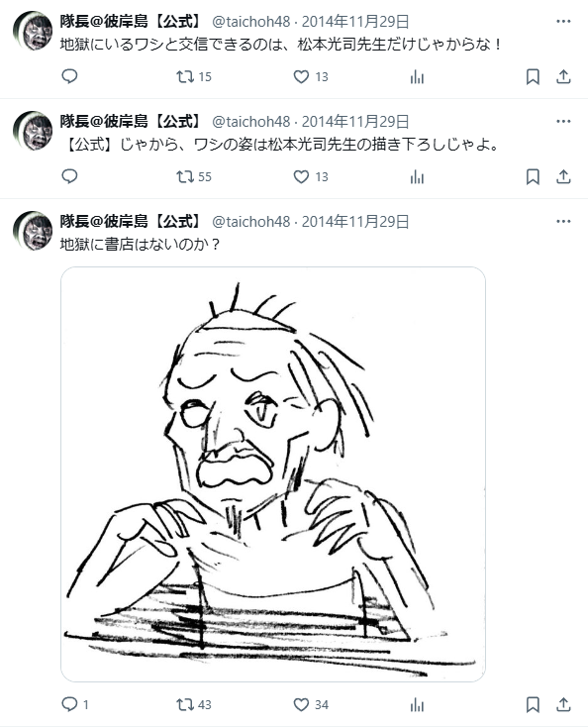This screenshot has height=727, width=588.
Task: Like the first tweet with 13 likes
Action: pyautogui.click(x=311, y=76)
